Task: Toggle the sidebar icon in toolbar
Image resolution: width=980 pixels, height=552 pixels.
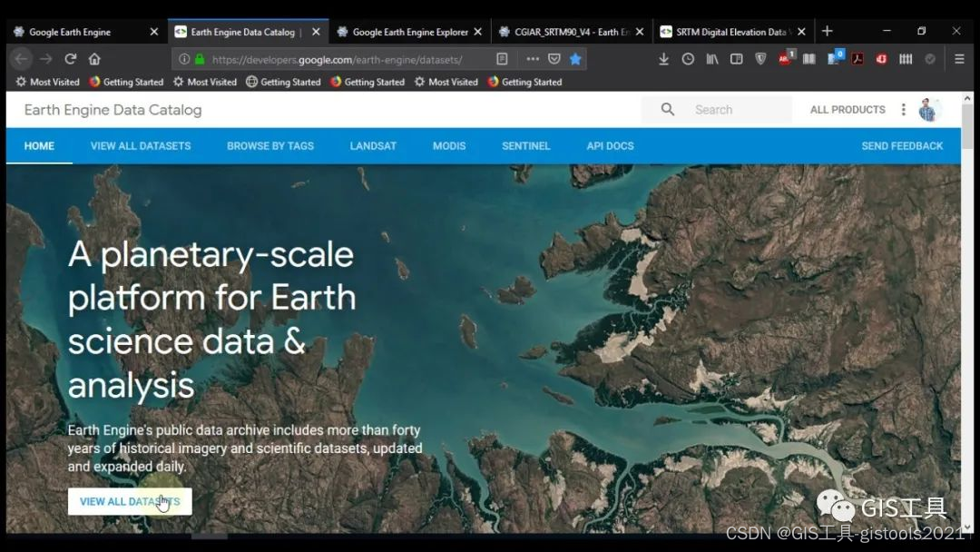Action: point(736,59)
